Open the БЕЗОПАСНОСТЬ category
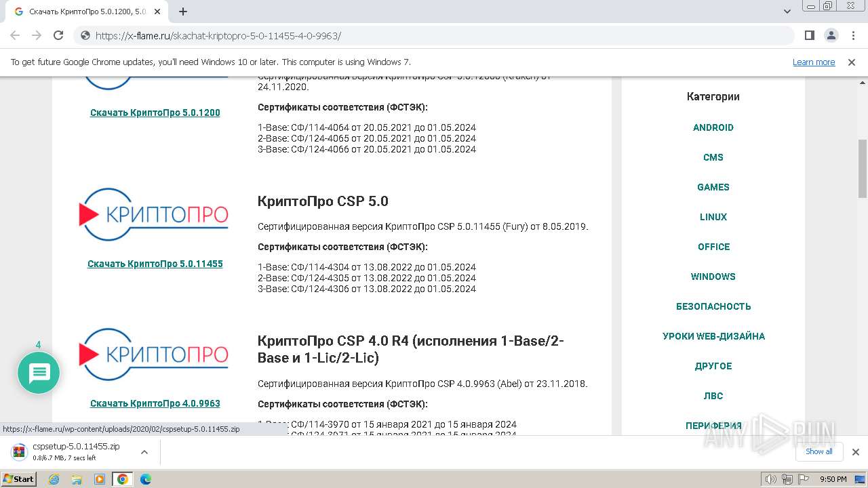This screenshot has height=488, width=868. 713,306
